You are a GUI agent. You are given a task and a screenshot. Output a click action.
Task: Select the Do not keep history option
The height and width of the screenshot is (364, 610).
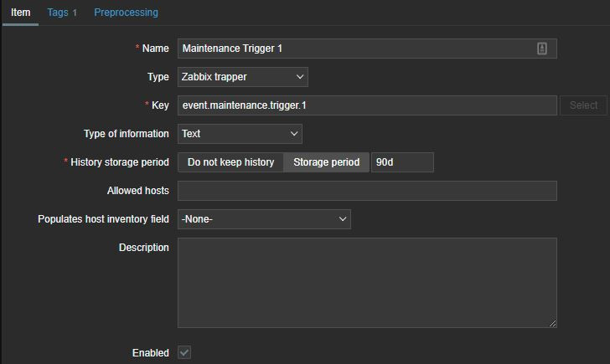pyautogui.click(x=230, y=162)
